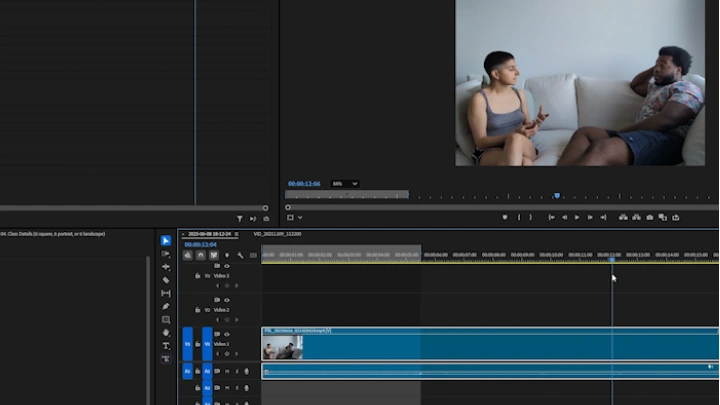Click the Extract button
This screenshot has height=405, width=720.
636,218
